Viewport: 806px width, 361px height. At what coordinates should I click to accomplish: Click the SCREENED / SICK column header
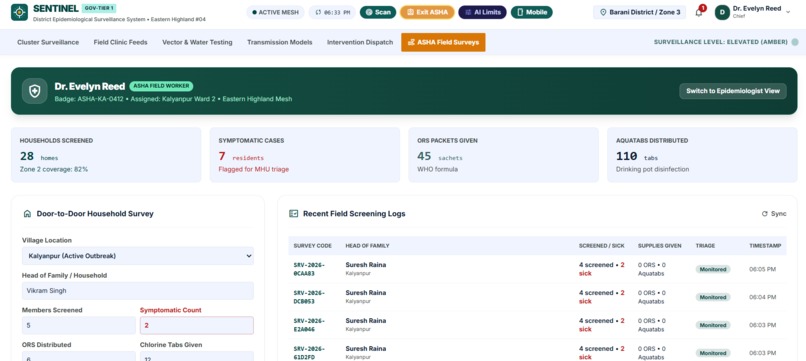coord(601,246)
